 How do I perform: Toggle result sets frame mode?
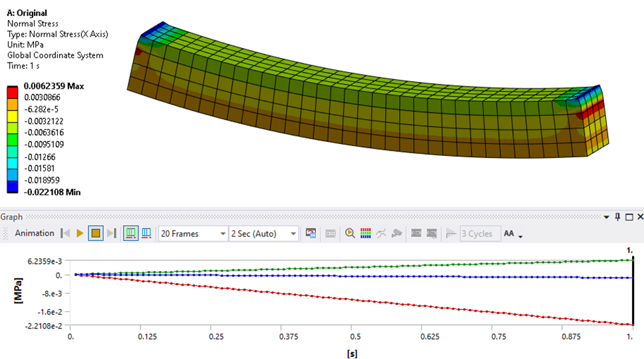tap(146, 233)
